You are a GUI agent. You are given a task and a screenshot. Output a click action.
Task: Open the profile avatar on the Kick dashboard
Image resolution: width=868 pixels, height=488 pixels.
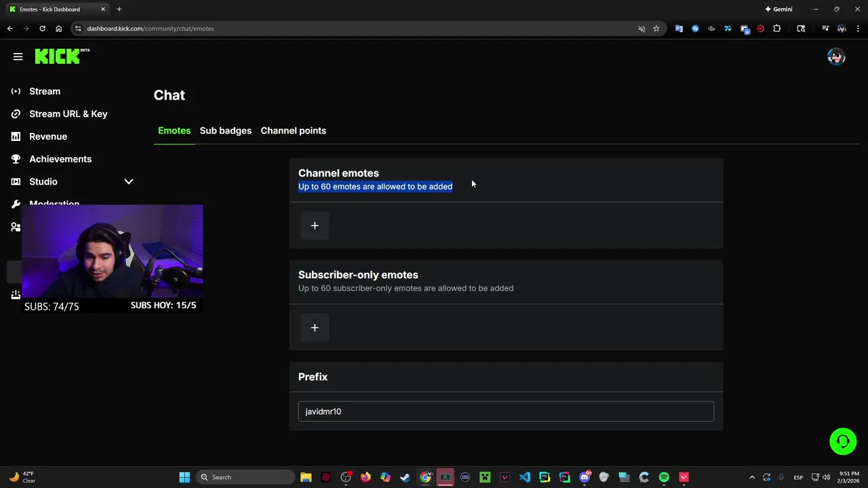coord(836,57)
